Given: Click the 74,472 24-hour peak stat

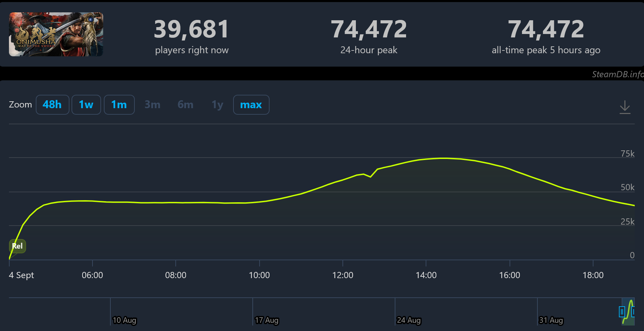Looking at the screenshot, I should 369,36.
